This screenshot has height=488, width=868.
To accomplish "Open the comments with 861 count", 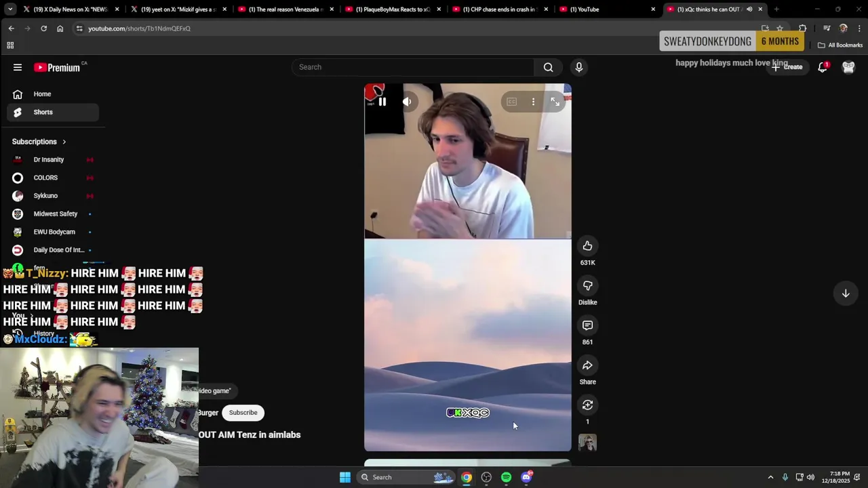I will [x=587, y=325].
